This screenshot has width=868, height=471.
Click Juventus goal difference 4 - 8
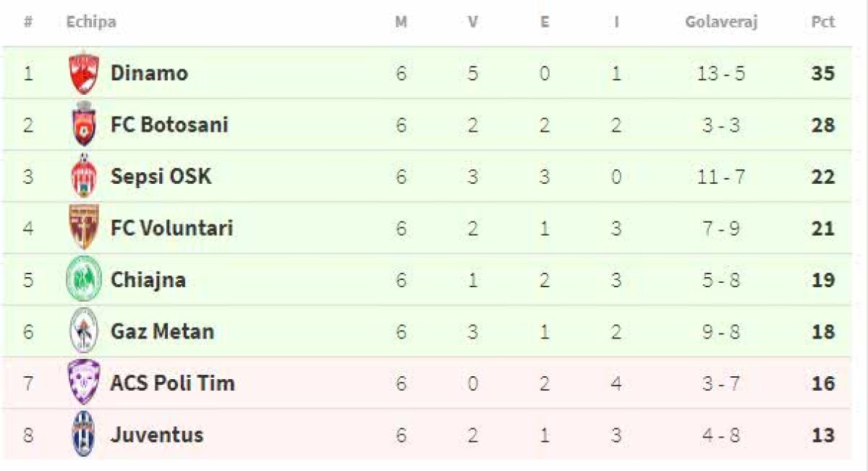click(721, 436)
